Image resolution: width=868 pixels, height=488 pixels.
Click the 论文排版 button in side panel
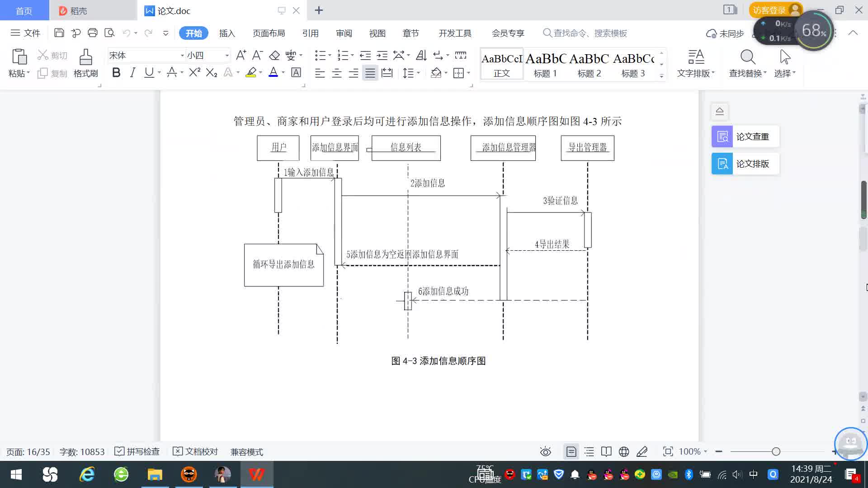tap(745, 164)
